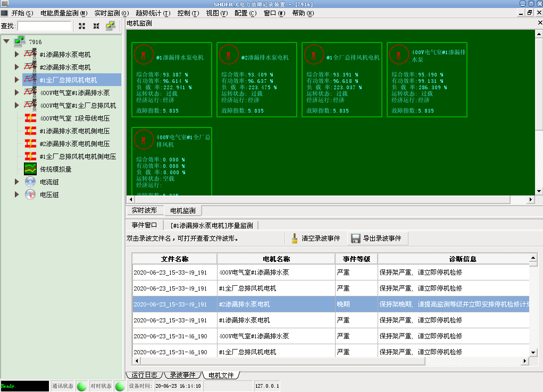Image resolution: width=543 pixels, height=392 pixels.
Task: Click the 查找 search input field
Action: pos(44,25)
